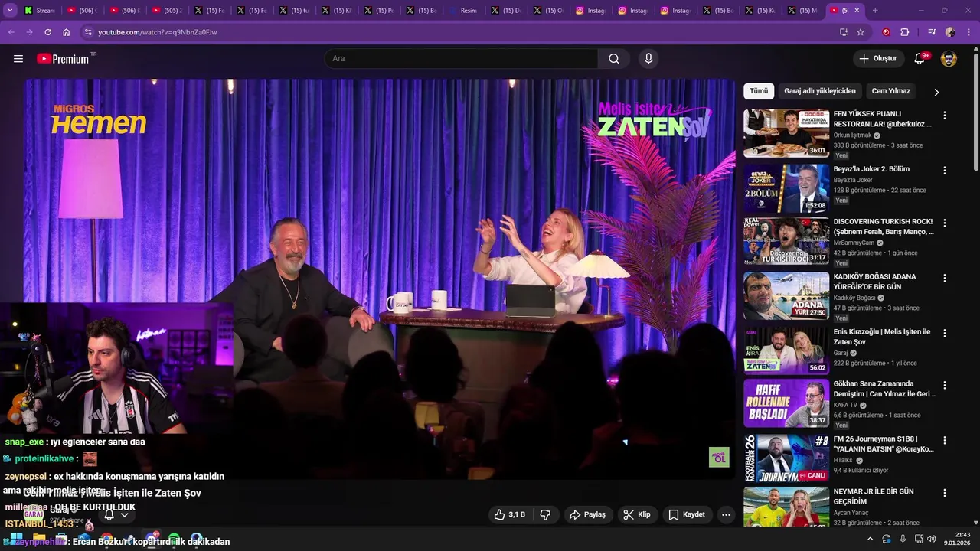This screenshot has width=980, height=551.
Task: Click the tray microphone icon
Action: pos(903,539)
